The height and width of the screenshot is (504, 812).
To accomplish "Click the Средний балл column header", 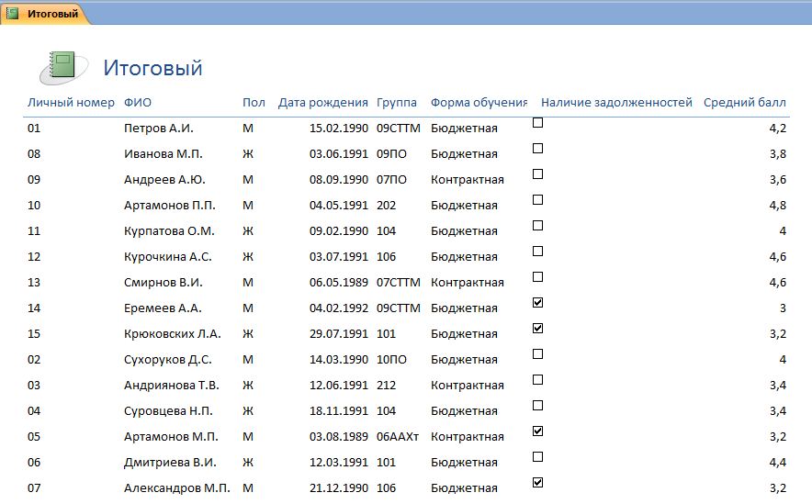I will (745, 103).
